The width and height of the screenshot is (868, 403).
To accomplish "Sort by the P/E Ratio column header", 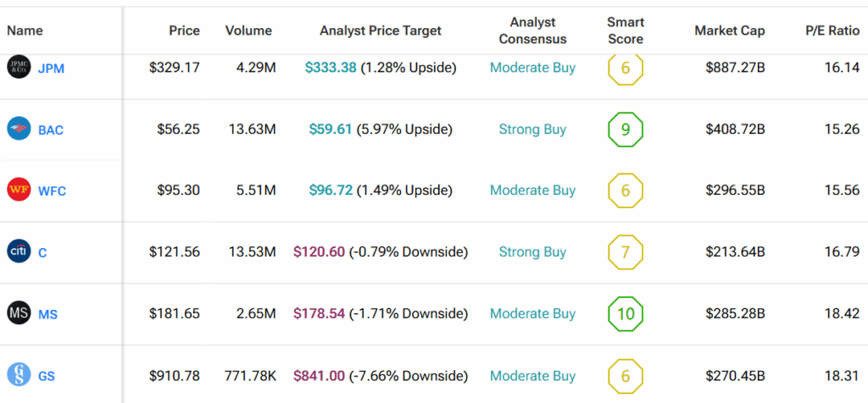I will click(832, 30).
